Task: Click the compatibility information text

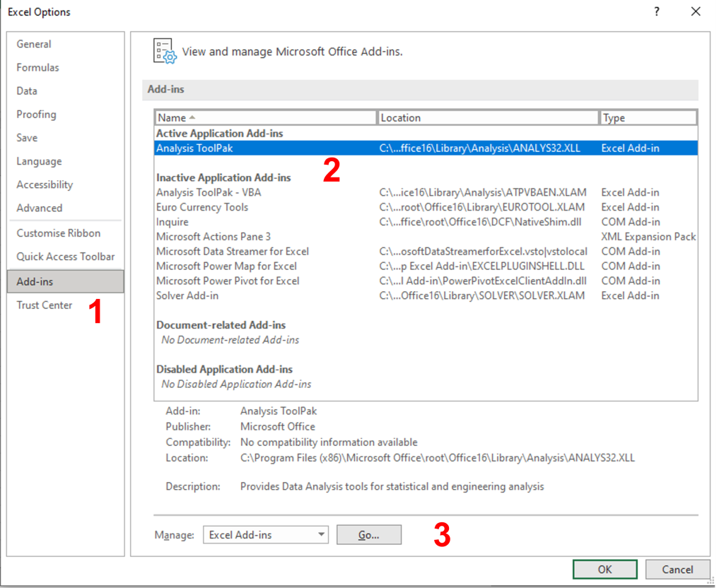Action: pos(329,442)
